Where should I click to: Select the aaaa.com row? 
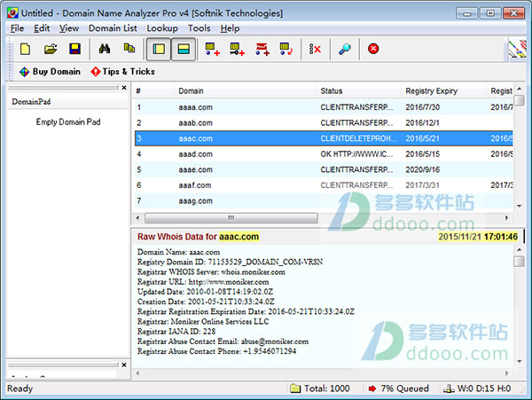[324, 107]
